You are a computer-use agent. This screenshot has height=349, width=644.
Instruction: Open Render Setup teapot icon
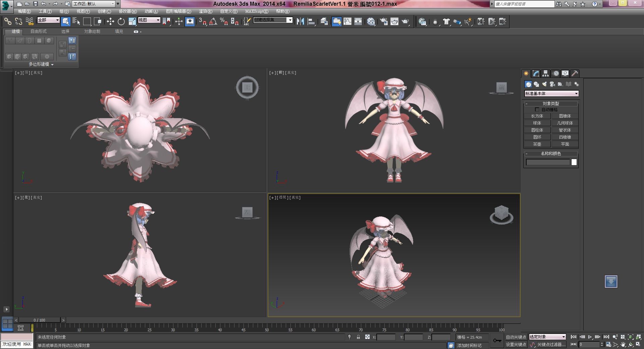383,21
